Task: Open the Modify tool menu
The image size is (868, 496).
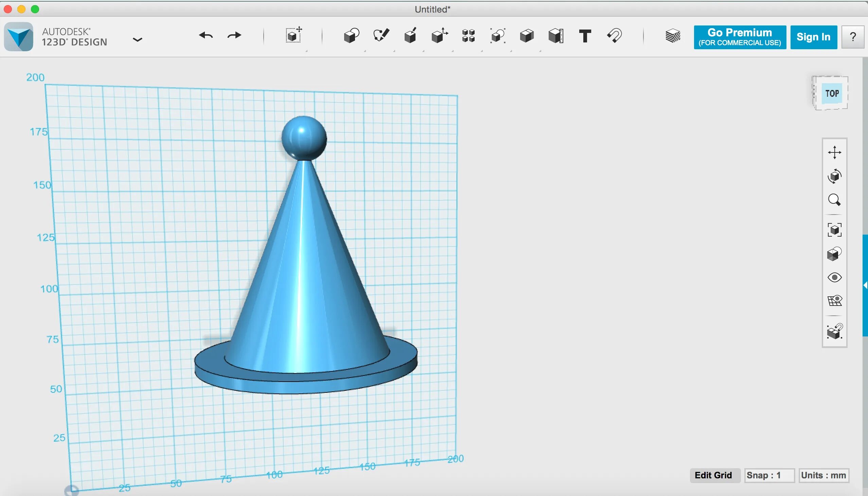Action: [439, 36]
